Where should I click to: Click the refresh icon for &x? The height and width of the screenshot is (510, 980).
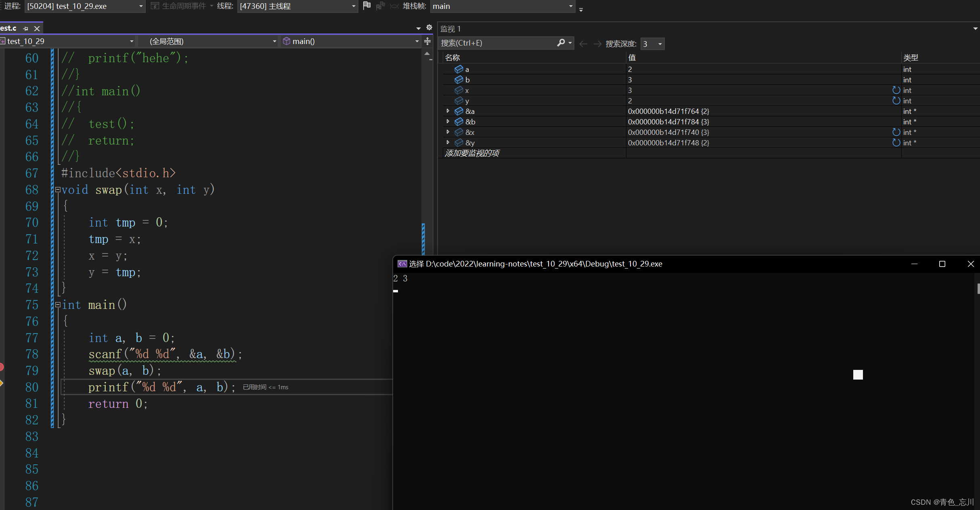(896, 132)
